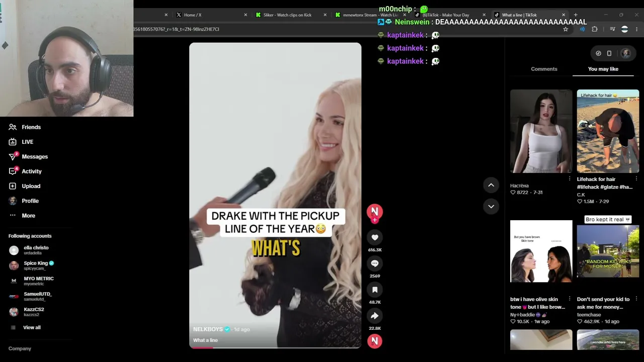Screen dimensions: 644x362
Task: Open a new browser tab
Action: pyautogui.click(x=576, y=15)
